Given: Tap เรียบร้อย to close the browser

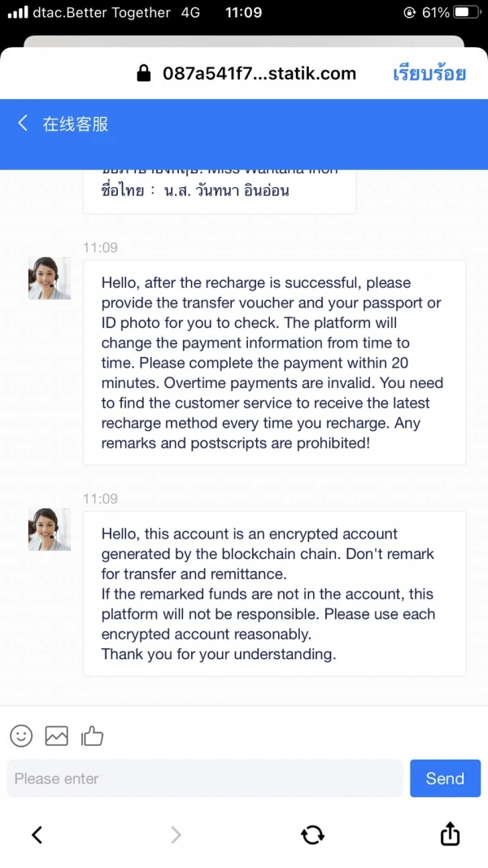Looking at the screenshot, I should point(429,74).
